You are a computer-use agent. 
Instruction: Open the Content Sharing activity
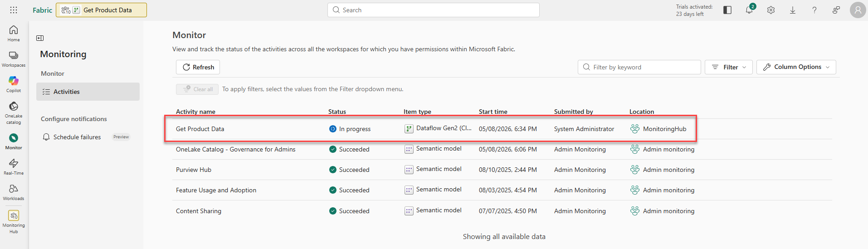tap(199, 211)
